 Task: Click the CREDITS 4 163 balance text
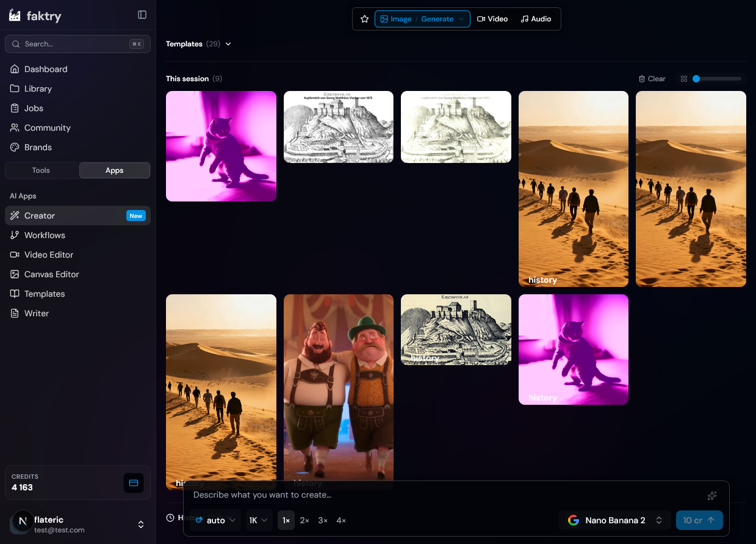coord(25,482)
